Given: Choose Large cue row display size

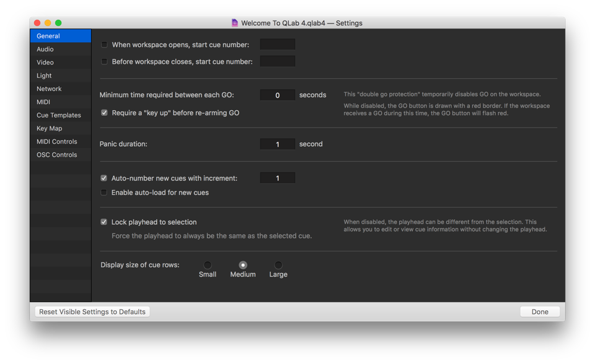Looking at the screenshot, I should pyautogui.click(x=278, y=265).
